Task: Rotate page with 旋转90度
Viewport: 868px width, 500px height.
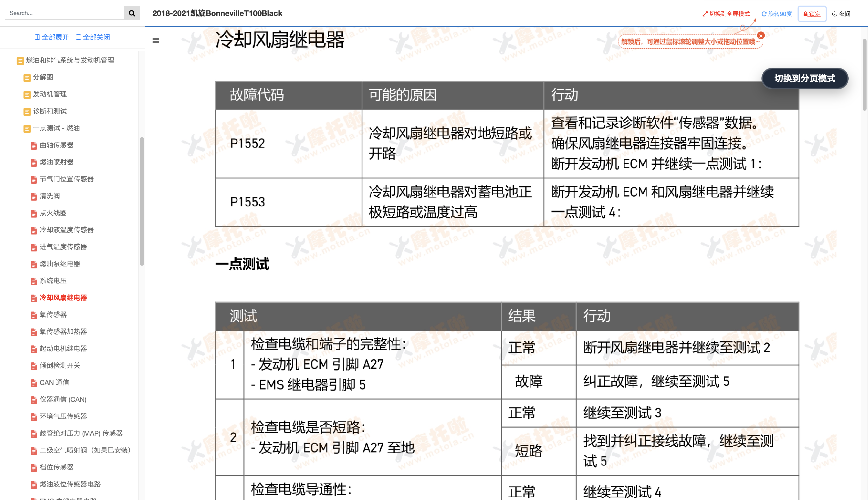Action: [776, 14]
